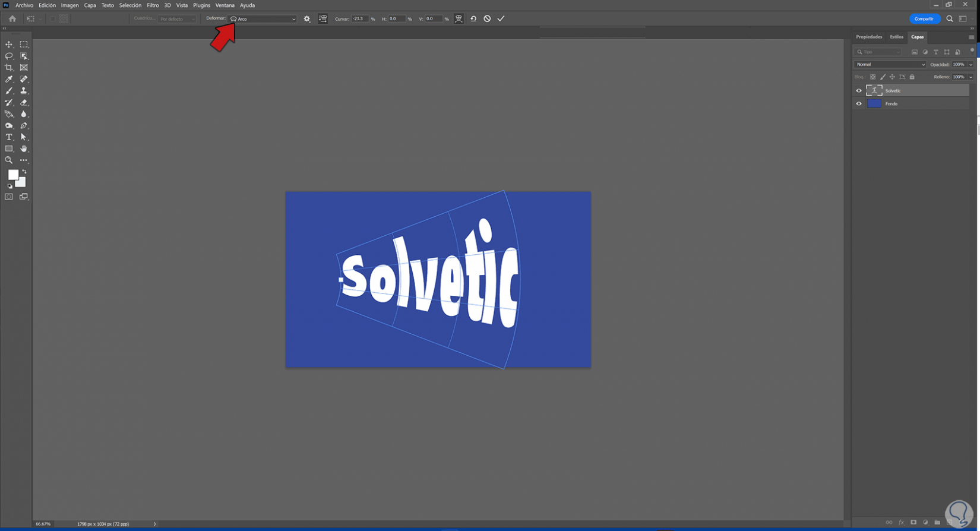Swap foreground and background colors

coord(24,172)
